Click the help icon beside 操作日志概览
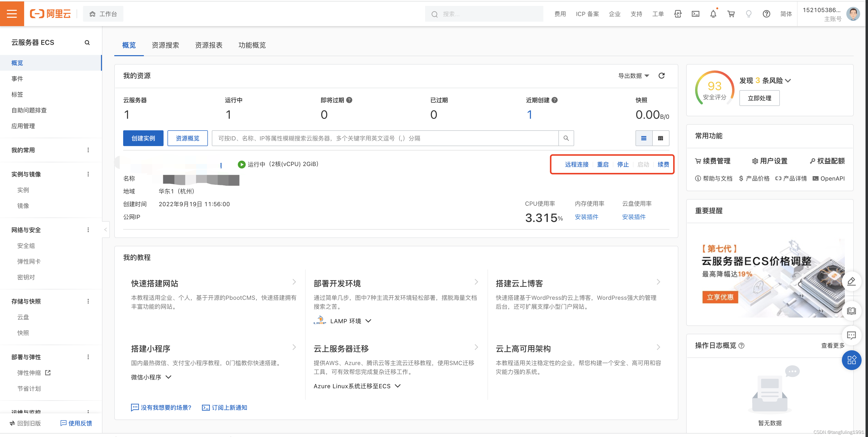The height and width of the screenshot is (437, 868). (x=741, y=345)
